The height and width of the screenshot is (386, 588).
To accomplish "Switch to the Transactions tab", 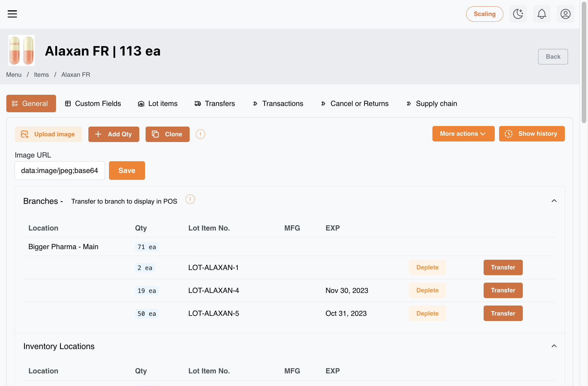I will (x=278, y=103).
